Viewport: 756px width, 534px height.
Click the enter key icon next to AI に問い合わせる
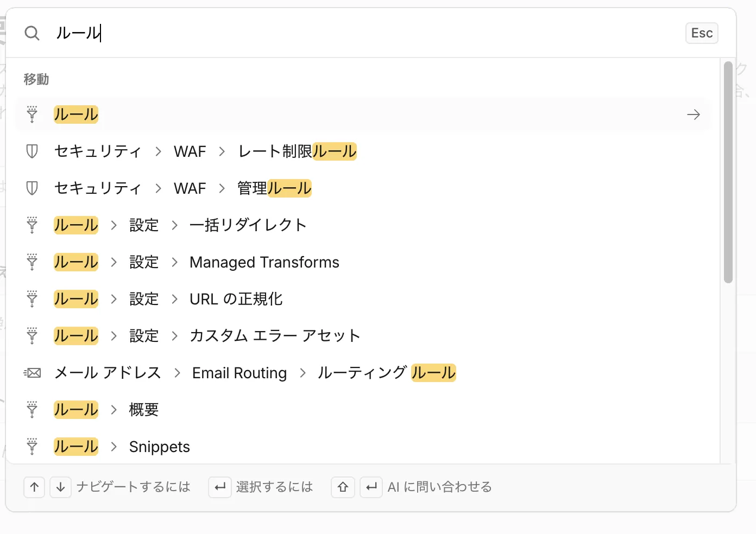click(371, 487)
